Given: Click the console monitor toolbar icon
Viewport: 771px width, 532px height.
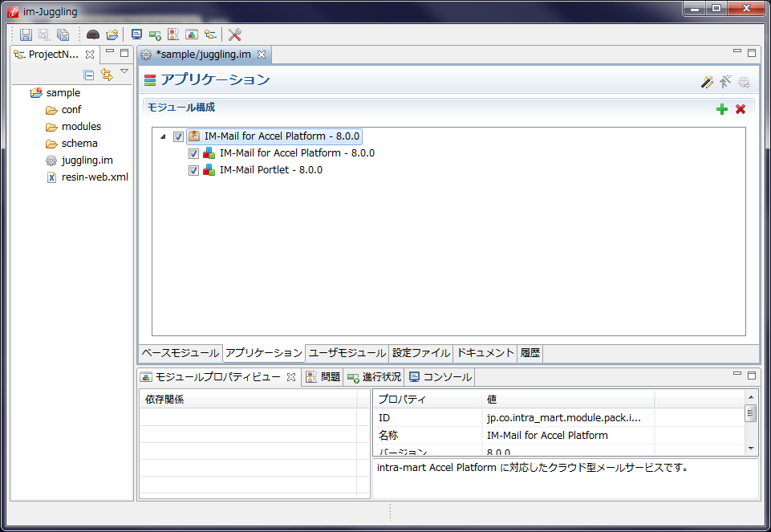Looking at the screenshot, I should click(136, 35).
